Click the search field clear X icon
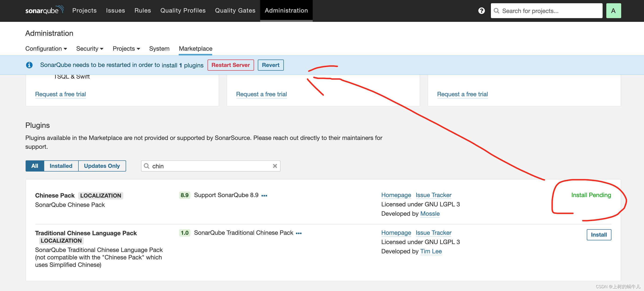The image size is (644, 291). (x=274, y=166)
